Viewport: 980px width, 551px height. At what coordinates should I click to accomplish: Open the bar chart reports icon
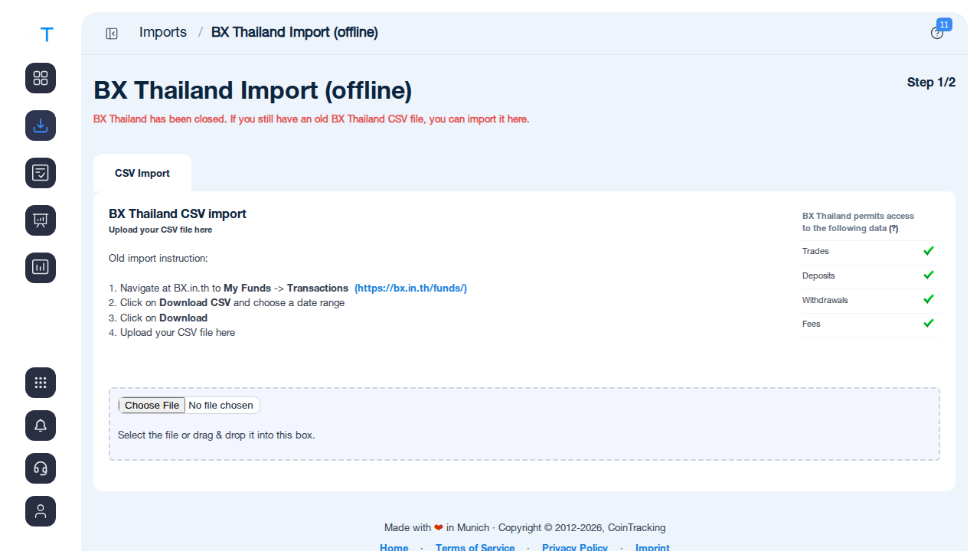pos(41,268)
